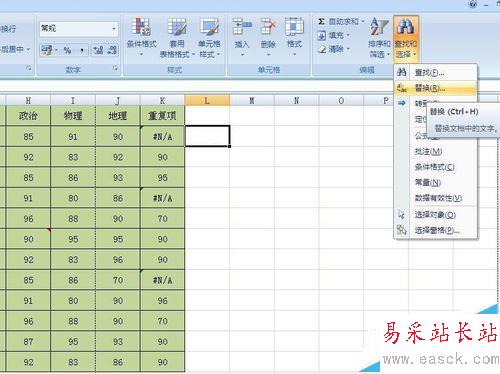Open the number format box showing 常规
500x374 pixels.
[79, 29]
